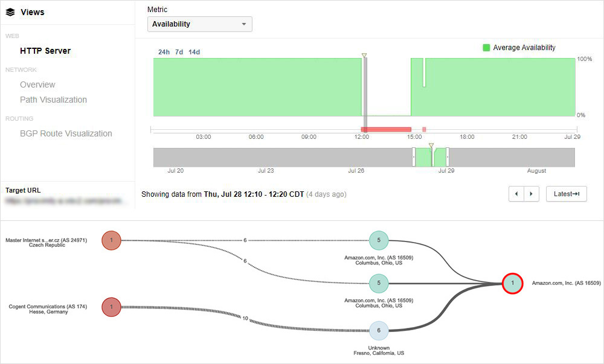Select the Cogent Communications Germany agent node
The height and width of the screenshot is (364, 604).
tap(111, 307)
